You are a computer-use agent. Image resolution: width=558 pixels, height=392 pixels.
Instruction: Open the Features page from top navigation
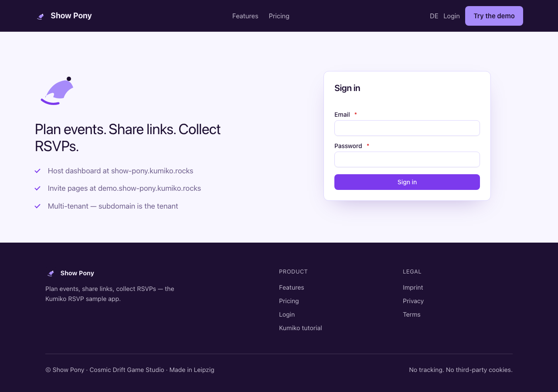point(245,16)
